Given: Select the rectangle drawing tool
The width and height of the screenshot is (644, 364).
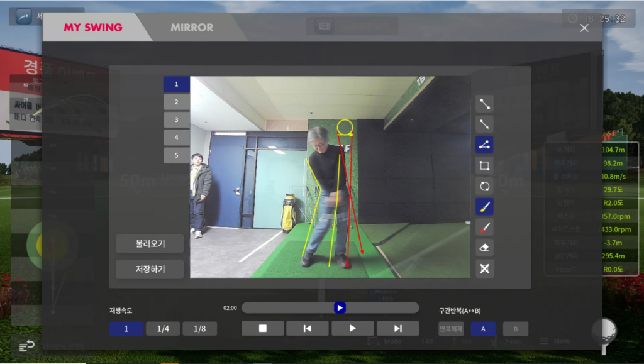Looking at the screenshot, I should pyautogui.click(x=484, y=166).
